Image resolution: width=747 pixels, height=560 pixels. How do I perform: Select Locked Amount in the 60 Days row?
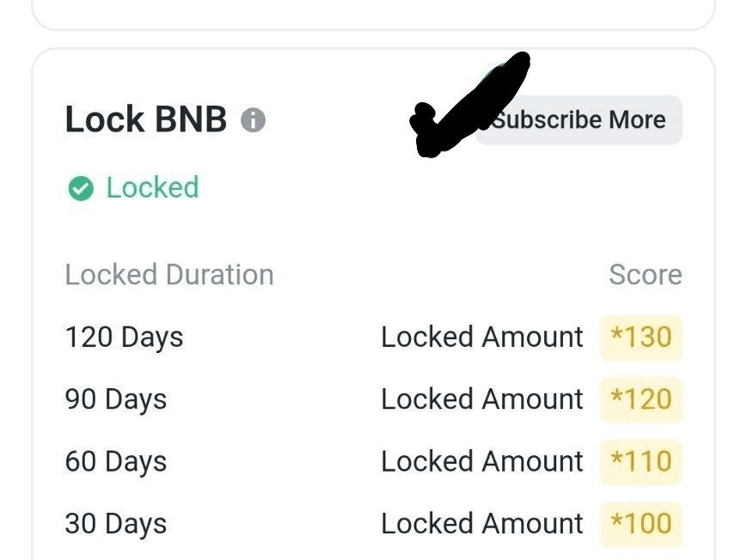tap(482, 462)
